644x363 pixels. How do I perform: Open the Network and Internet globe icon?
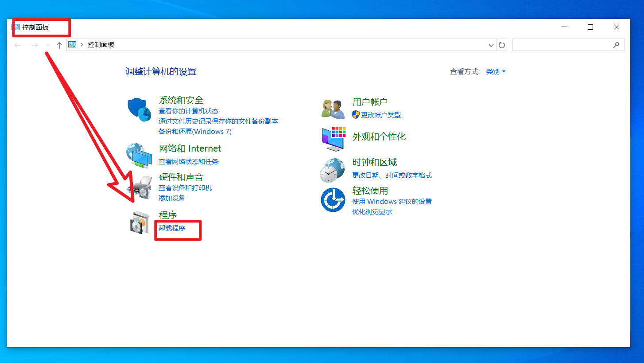139,155
